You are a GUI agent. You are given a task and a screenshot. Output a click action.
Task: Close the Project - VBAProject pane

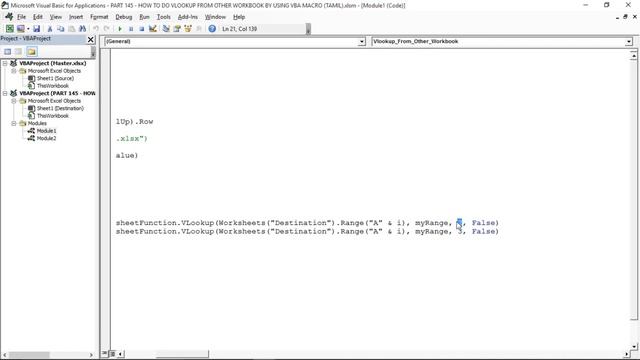coord(91,39)
